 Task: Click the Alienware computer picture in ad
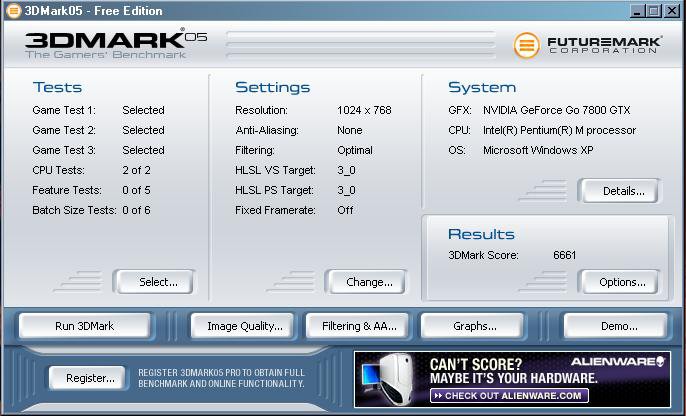pyautogui.click(x=388, y=379)
